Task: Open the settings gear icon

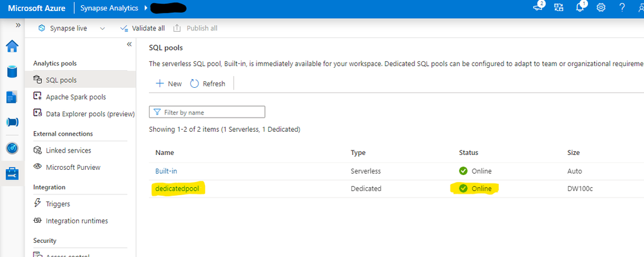Action: [601, 8]
